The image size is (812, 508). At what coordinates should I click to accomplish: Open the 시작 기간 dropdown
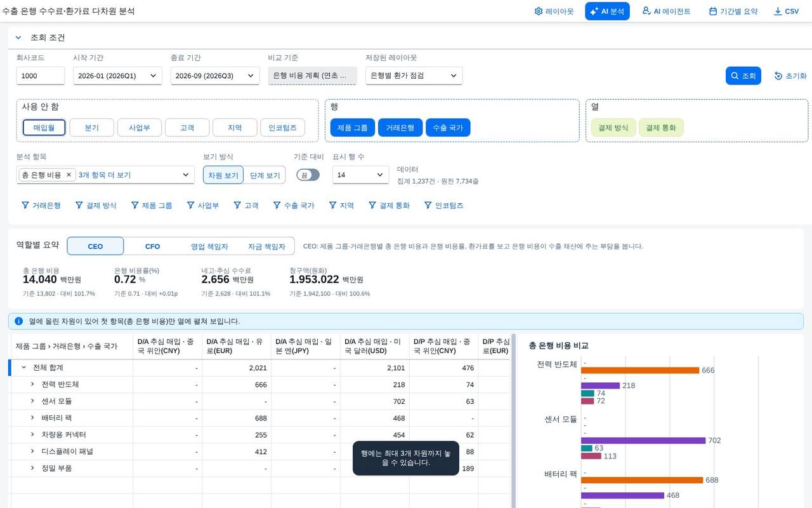(x=117, y=76)
